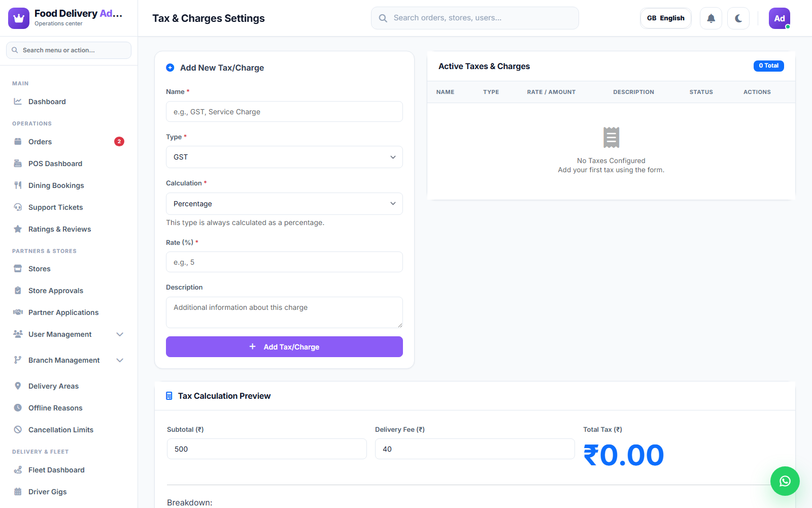Viewport: 812px width, 508px height.
Task: Focus the Name input field
Action: pos(284,112)
